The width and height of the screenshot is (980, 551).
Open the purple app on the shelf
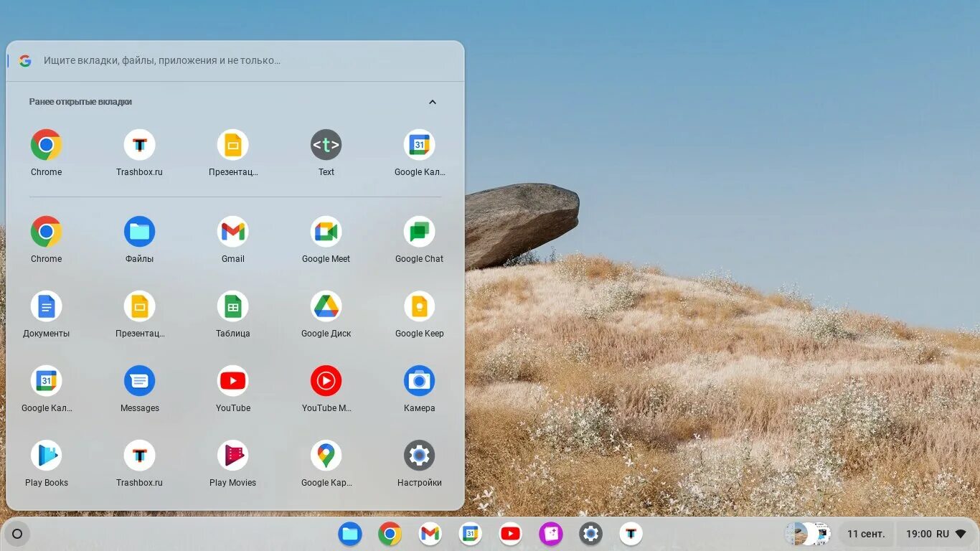click(551, 534)
